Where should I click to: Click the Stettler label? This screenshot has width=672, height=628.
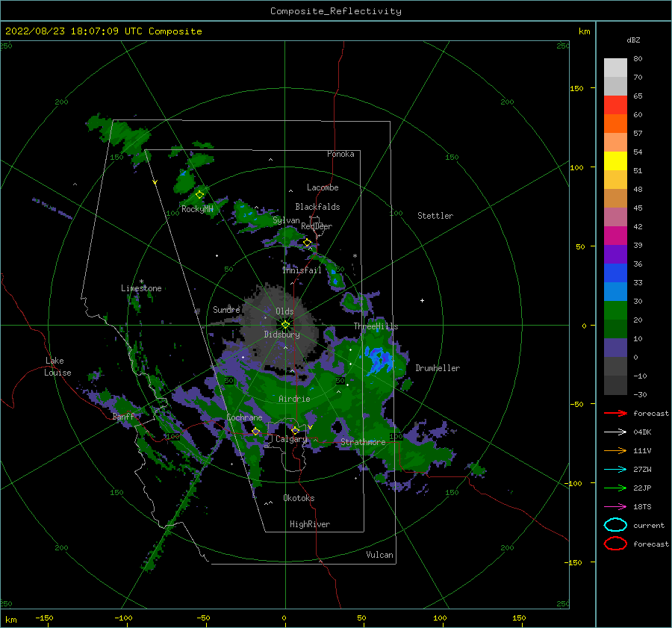tap(435, 216)
